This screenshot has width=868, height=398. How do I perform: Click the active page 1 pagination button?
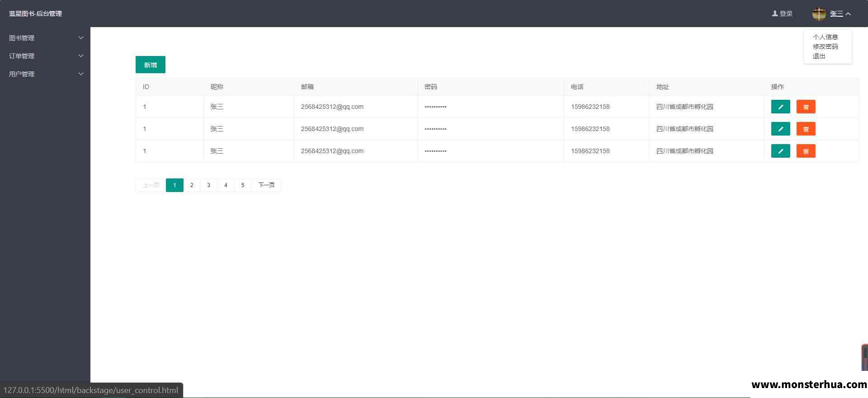(x=175, y=185)
